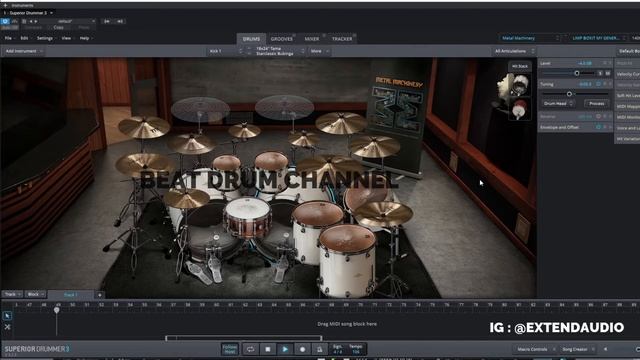Select the Track 1 tab
The image size is (640, 360).
(70, 295)
